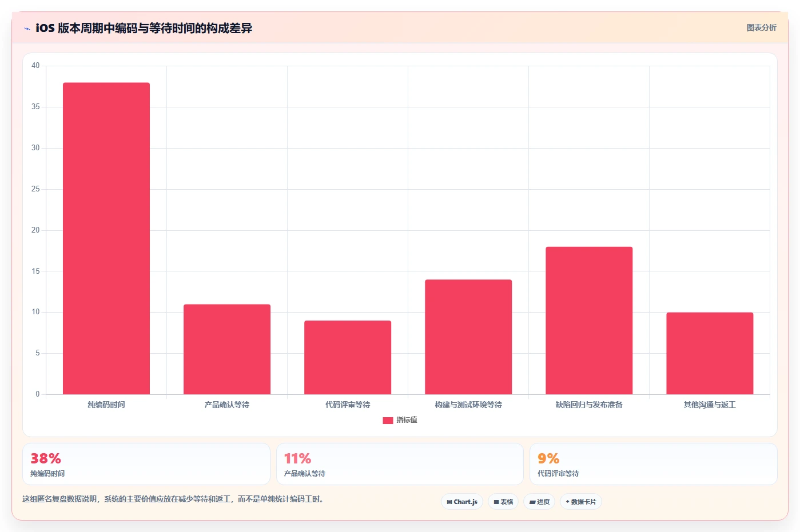
Task: Click the 其他沟通与返工 bar
Action: tap(710, 353)
